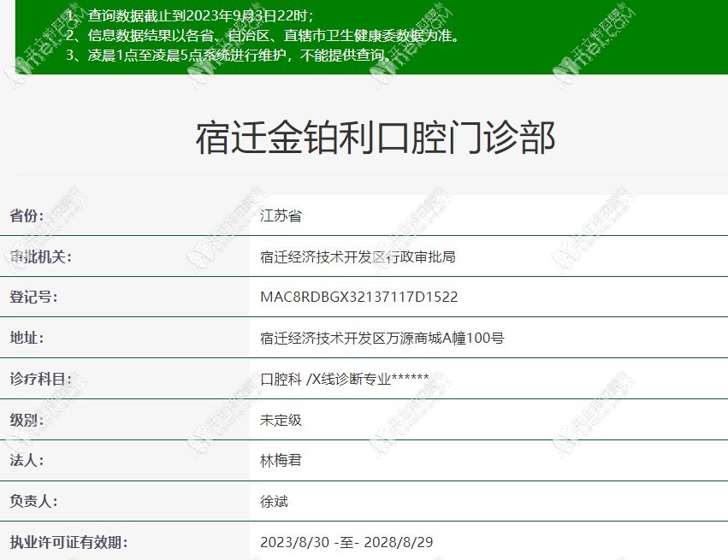Click the person in charge 徐斌
Image resolution: width=728 pixels, height=560 pixels.
point(274,501)
